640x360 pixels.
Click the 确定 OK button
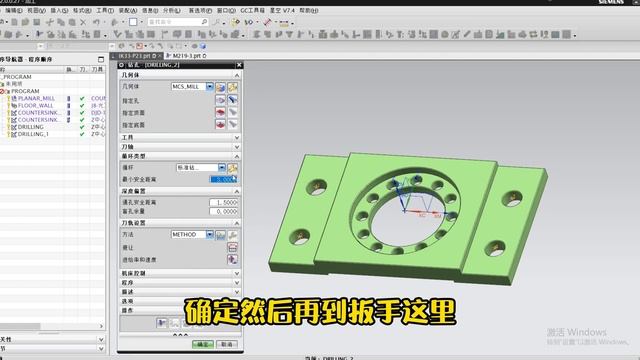click(x=203, y=344)
